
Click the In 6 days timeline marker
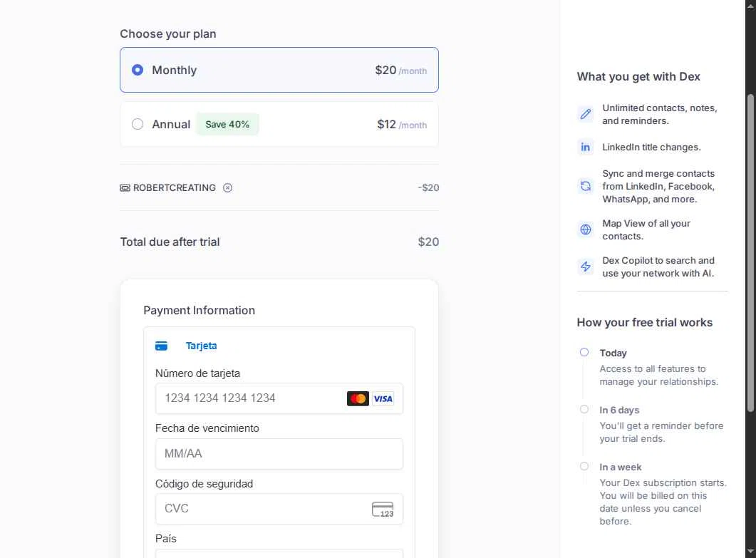point(584,410)
